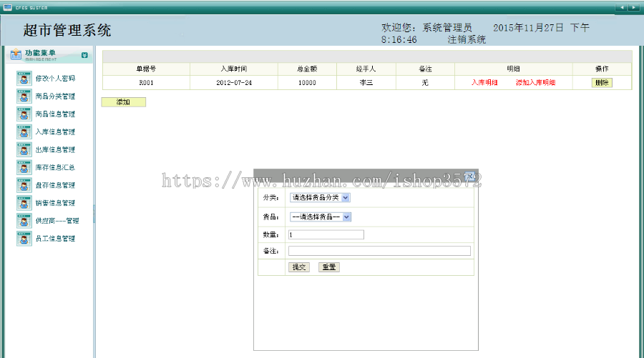Open 销售信息管理 menu item

point(55,203)
